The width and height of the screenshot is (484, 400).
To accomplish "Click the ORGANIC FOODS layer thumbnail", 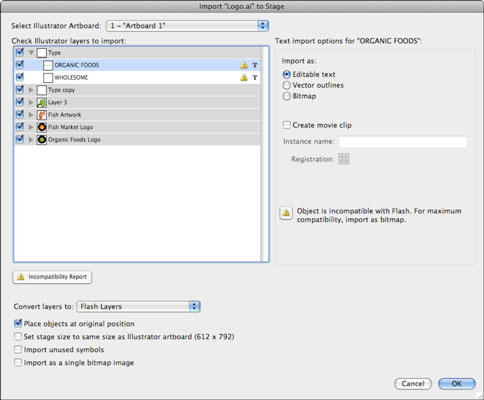I will [48, 65].
